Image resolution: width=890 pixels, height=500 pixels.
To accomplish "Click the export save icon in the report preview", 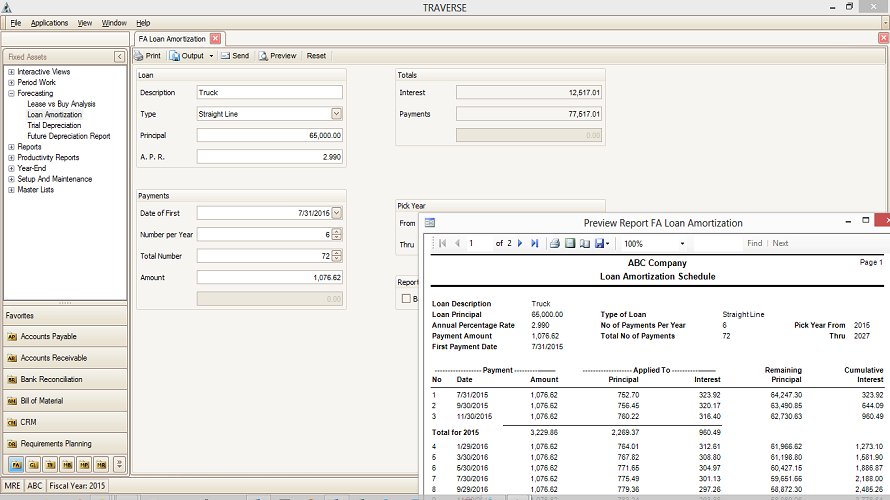I will tap(599, 243).
